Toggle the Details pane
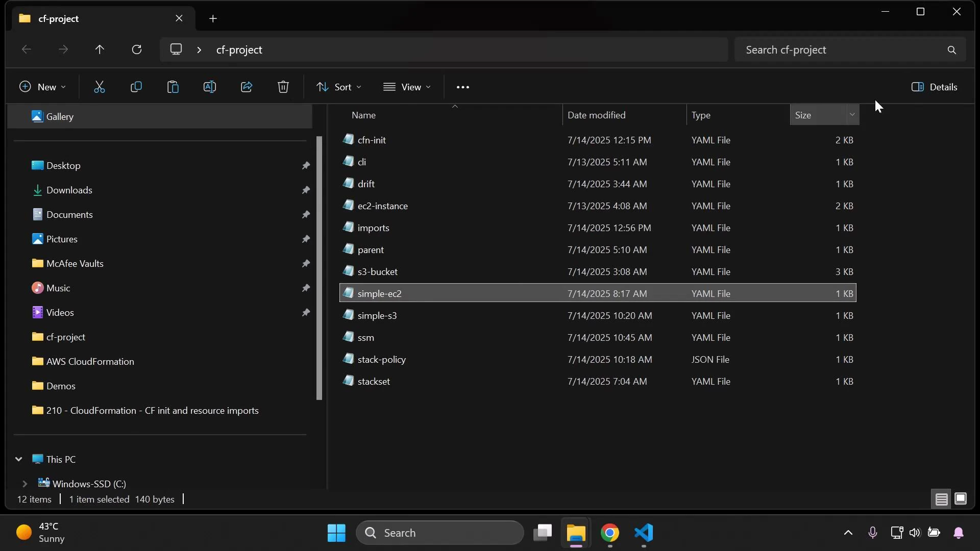Viewport: 980px width, 551px height. coord(935,87)
